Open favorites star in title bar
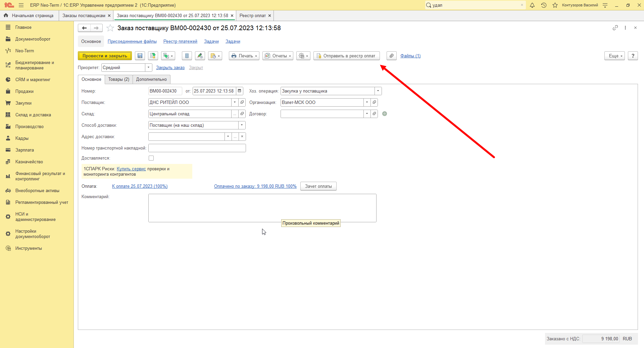Image resolution: width=644 pixels, height=348 pixels. (x=555, y=5)
